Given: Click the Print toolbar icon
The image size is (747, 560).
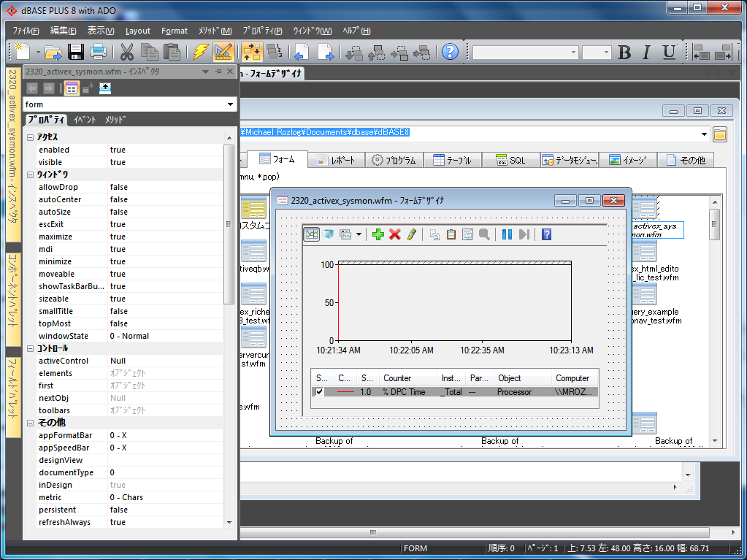Looking at the screenshot, I should click(x=98, y=51).
